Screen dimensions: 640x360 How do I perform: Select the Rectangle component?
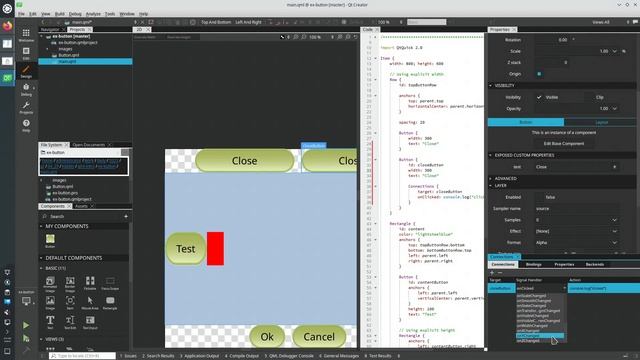tap(110, 303)
